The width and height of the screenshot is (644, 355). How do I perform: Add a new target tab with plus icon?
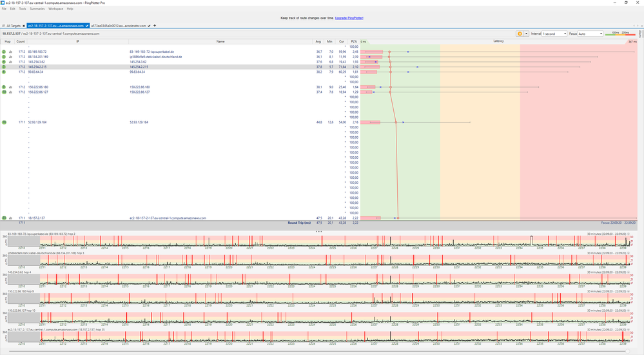pos(155,26)
